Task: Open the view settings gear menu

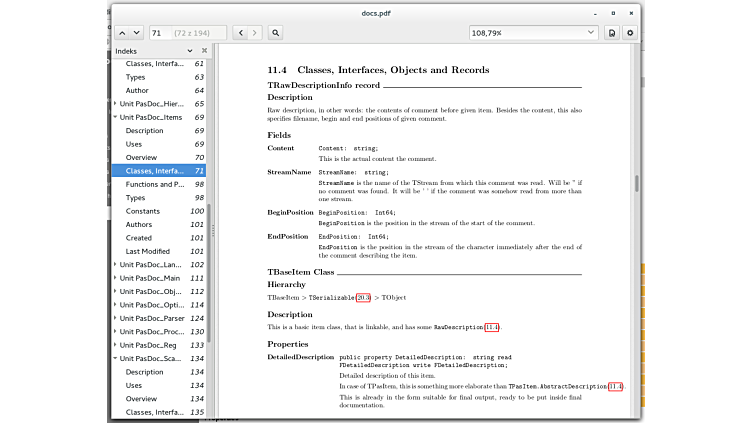Action: [630, 33]
